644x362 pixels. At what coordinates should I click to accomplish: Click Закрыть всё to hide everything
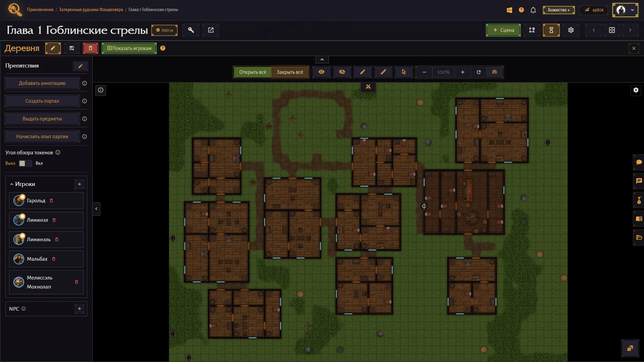290,72
